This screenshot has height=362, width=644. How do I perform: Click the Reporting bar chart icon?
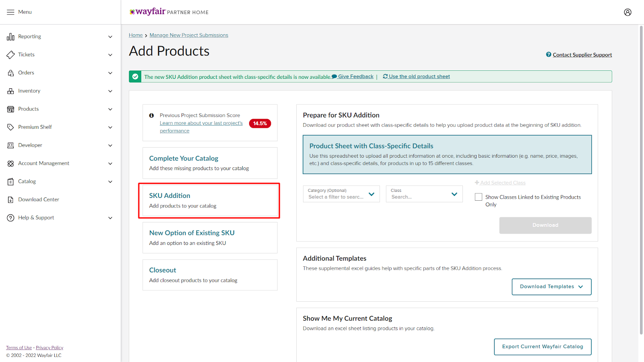coord(10,37)
